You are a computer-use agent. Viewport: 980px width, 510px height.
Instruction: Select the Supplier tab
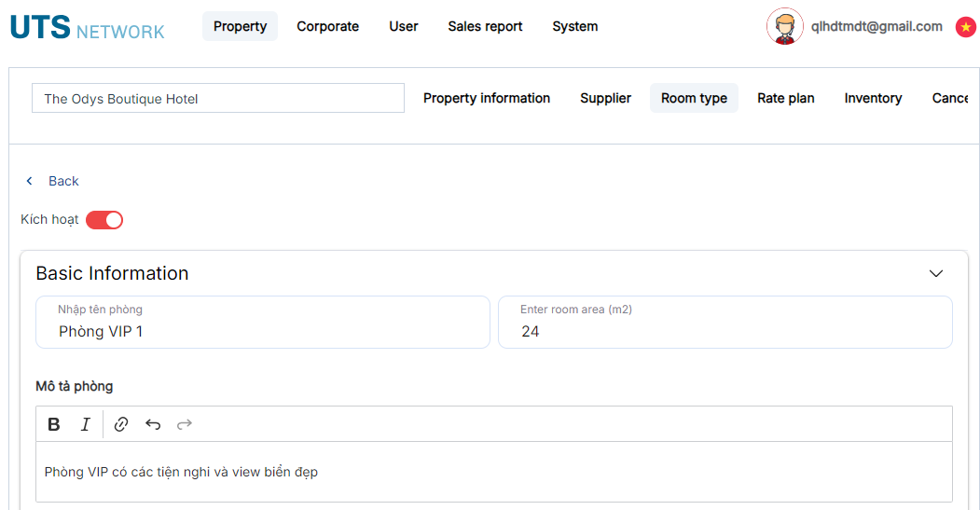[606, 98]
